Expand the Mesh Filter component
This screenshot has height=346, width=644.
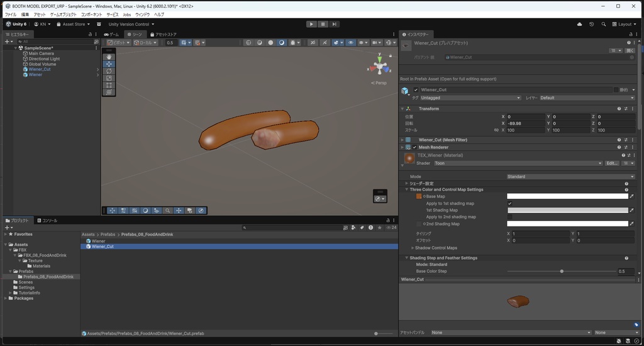[402, 140]
